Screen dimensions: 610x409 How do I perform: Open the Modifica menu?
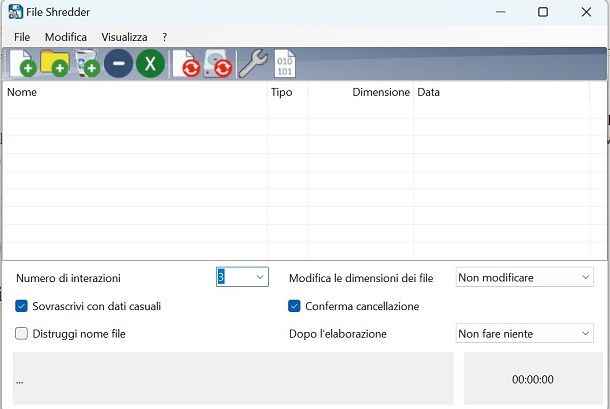click(x=66, y=37)
